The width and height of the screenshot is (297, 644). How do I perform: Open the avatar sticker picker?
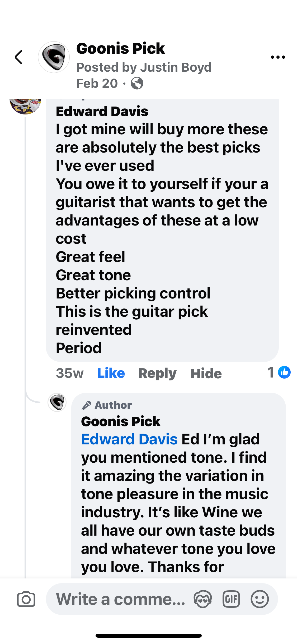pos(202,599)
